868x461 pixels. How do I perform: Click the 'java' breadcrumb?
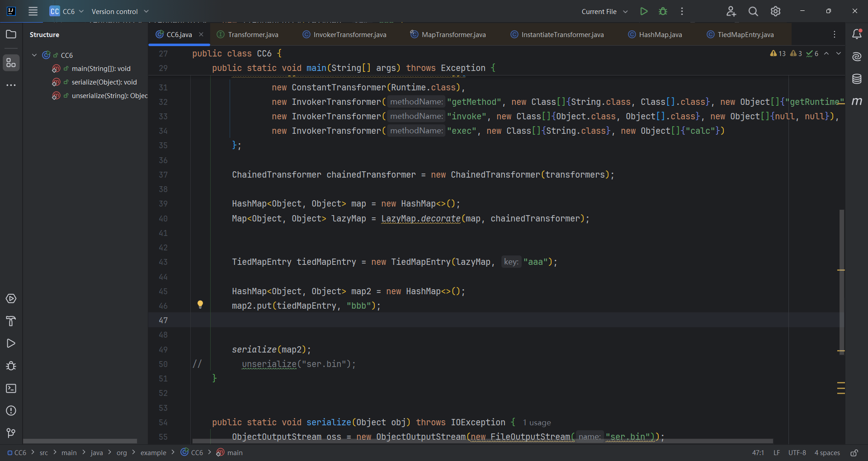[97, 453]
